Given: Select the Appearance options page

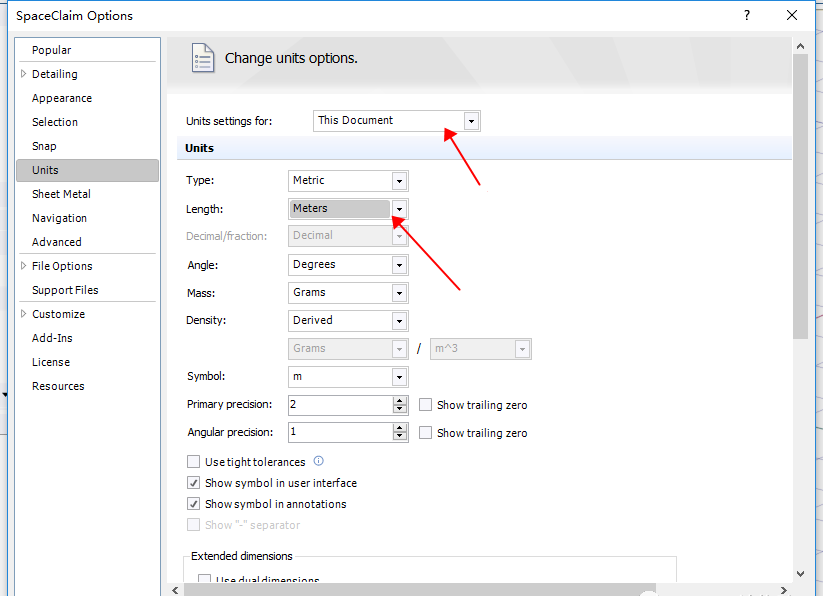Looking at the screenshot, I should (61, 98).
